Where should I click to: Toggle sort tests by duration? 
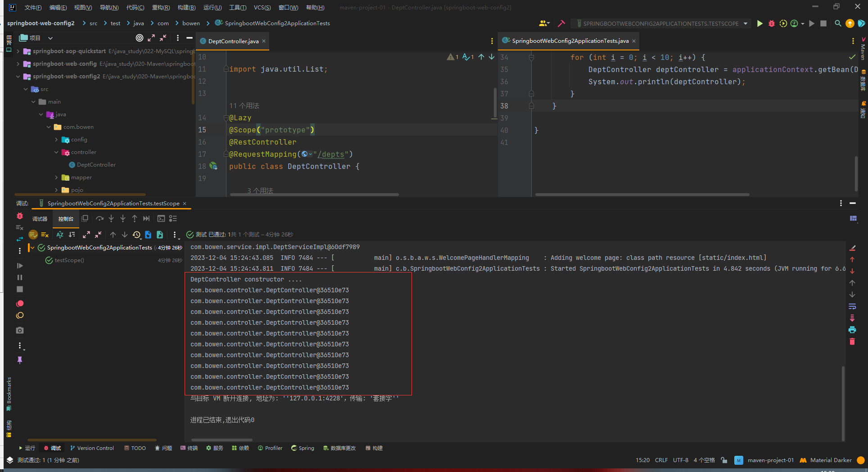pyautogui.click(x=72, y=235)
